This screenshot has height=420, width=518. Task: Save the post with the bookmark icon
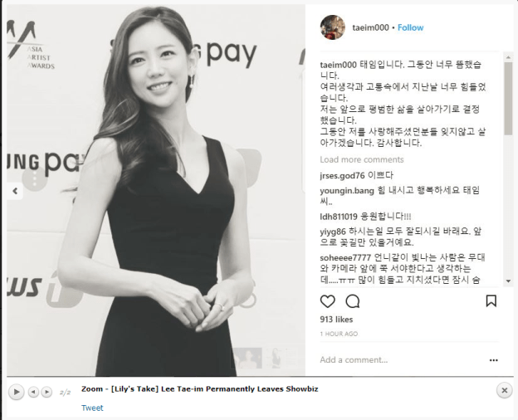491,301
